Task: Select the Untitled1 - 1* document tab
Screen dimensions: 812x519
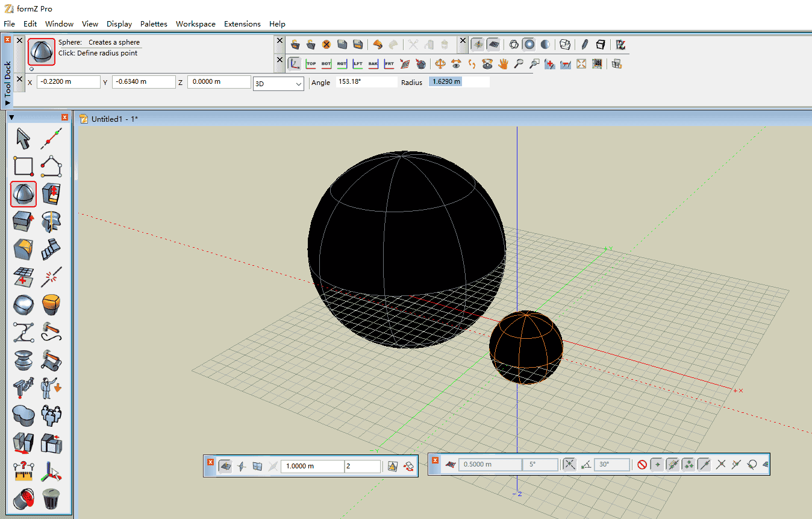Action: point(114,119)
